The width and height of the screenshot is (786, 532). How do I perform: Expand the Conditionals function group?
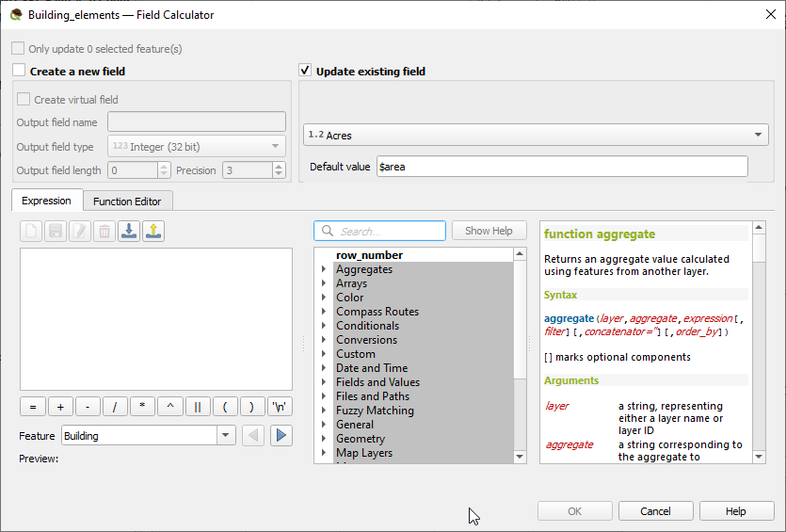pyautogui.click(x=324, y=326)
